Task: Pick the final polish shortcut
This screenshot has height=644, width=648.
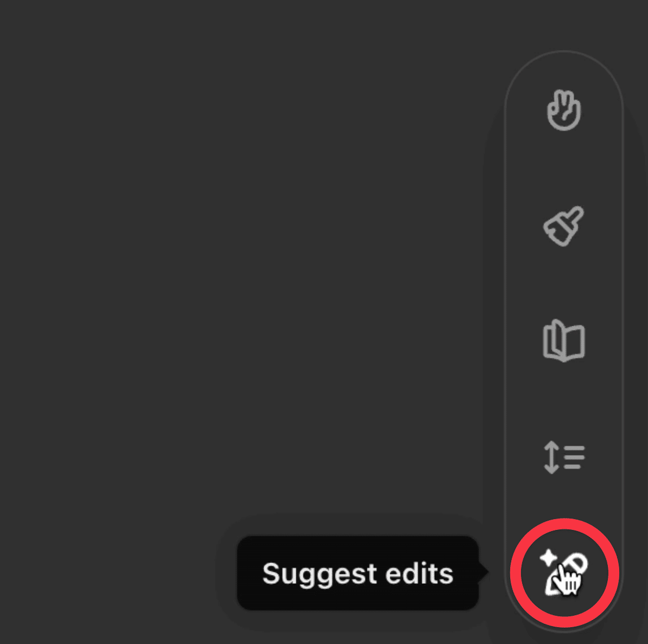Action: 564,226
